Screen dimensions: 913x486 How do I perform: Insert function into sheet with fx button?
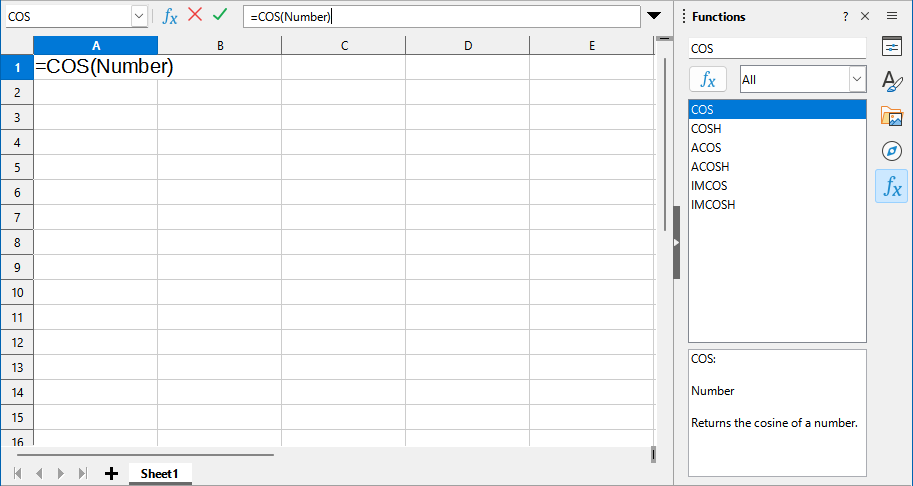coord(708,79)
